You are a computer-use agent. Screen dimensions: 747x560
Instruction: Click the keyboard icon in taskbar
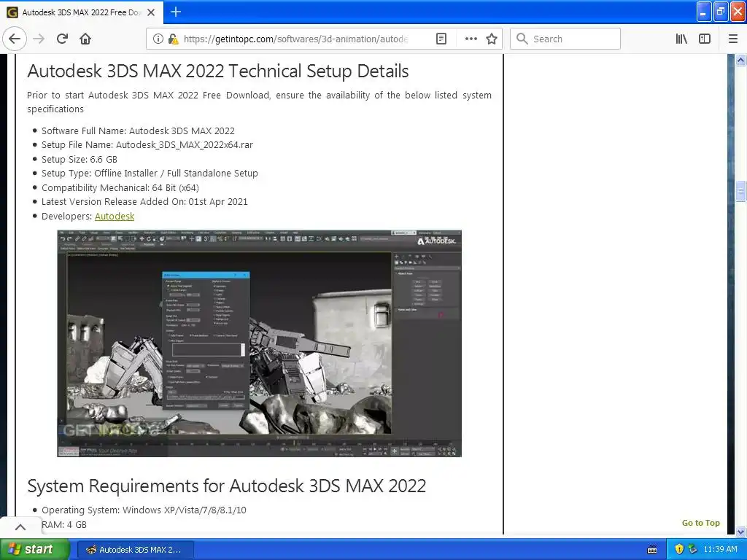[x=652, y=550]
